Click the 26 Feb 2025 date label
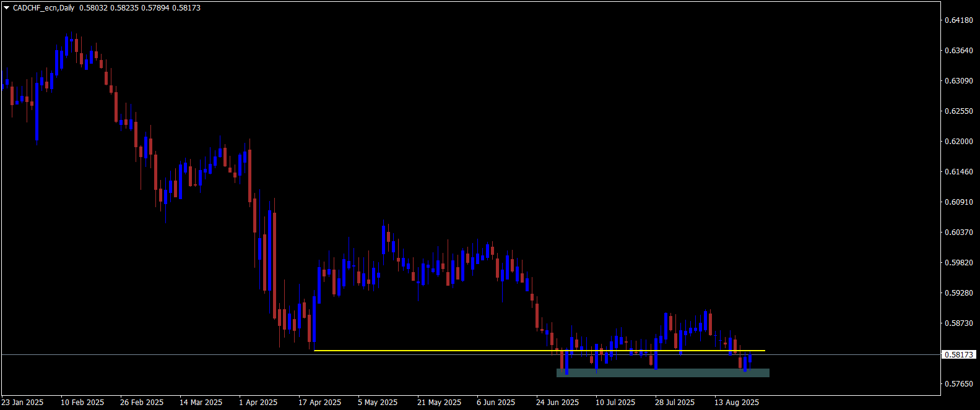Viewport: 980px width, 410px height. point(142,403)
